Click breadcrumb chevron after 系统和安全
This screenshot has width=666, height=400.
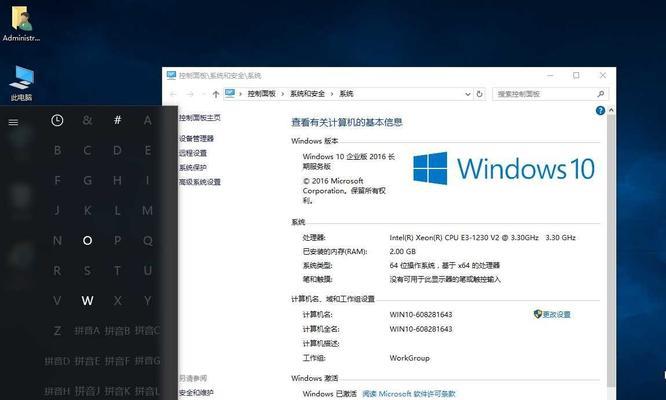332,94
